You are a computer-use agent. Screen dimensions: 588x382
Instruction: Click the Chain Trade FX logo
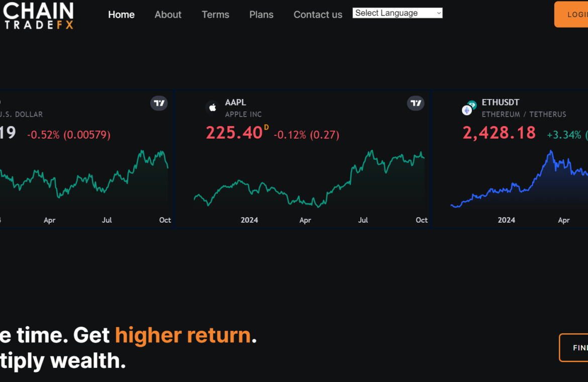point(38,15)
